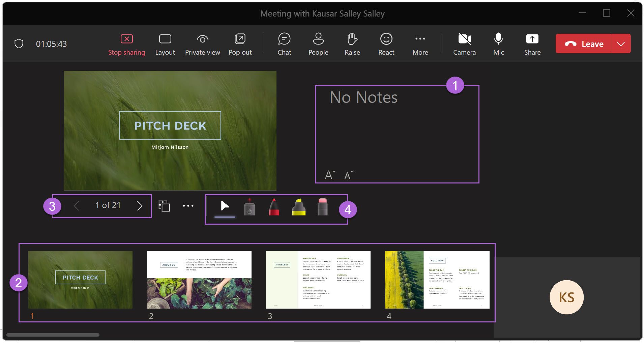Unmute the Mic

coord(498,43)
